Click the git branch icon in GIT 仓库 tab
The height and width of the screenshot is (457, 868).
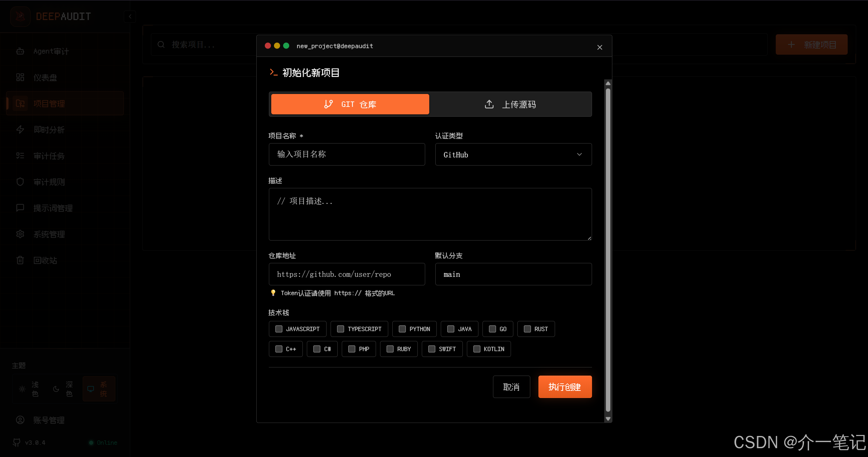click(x=328, y=104)
